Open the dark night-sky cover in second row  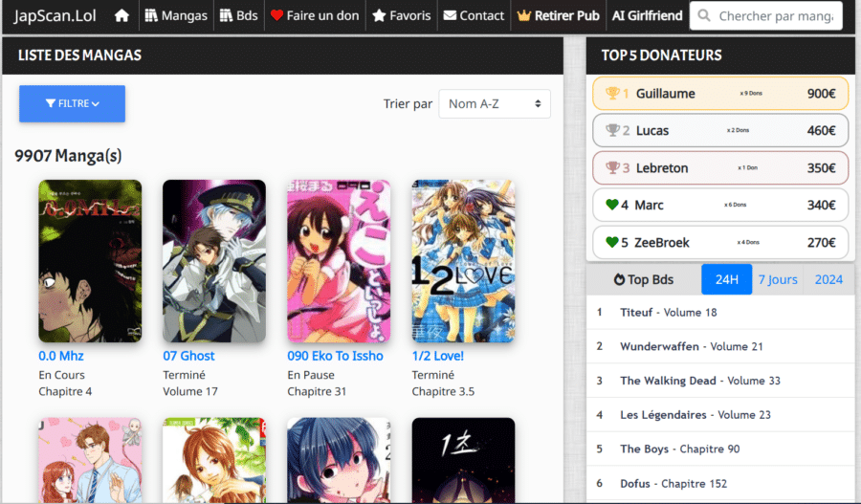463,460
